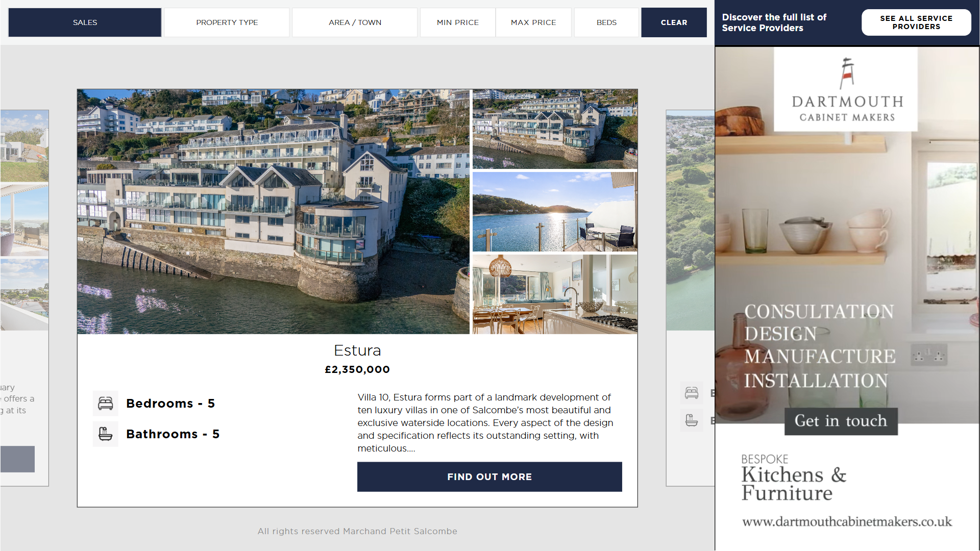
Task: Expand the Property Type filter
Action: coord(227,22)
